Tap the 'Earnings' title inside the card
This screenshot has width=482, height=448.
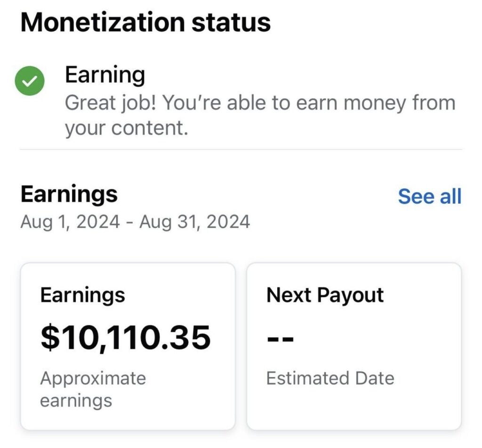click(x=82, y=296)
